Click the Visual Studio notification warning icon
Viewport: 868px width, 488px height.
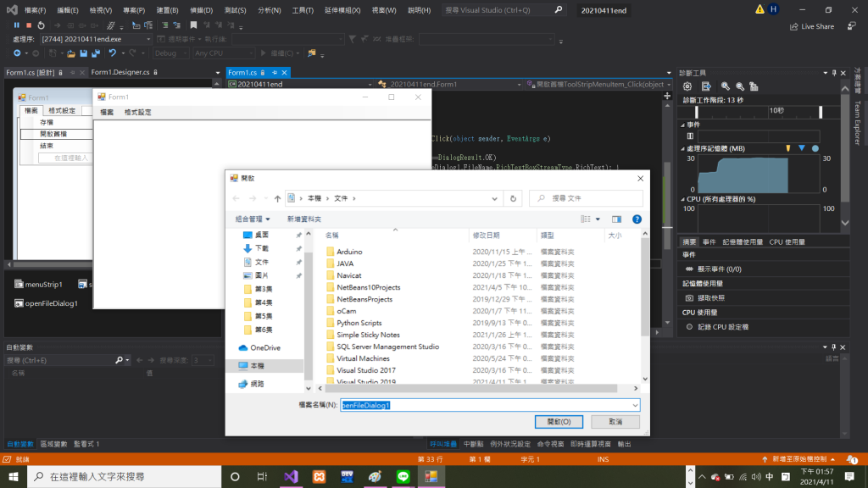[x=759, y=9]
